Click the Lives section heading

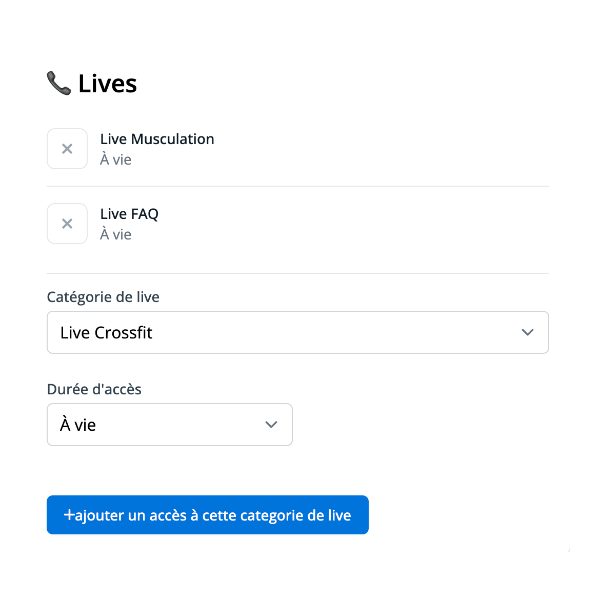tap(107, 84)
